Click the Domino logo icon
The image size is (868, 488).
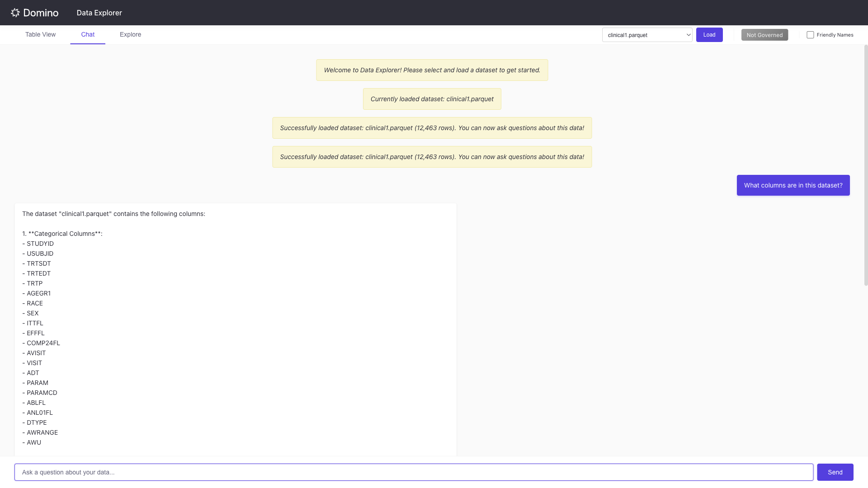click(15, 13)
